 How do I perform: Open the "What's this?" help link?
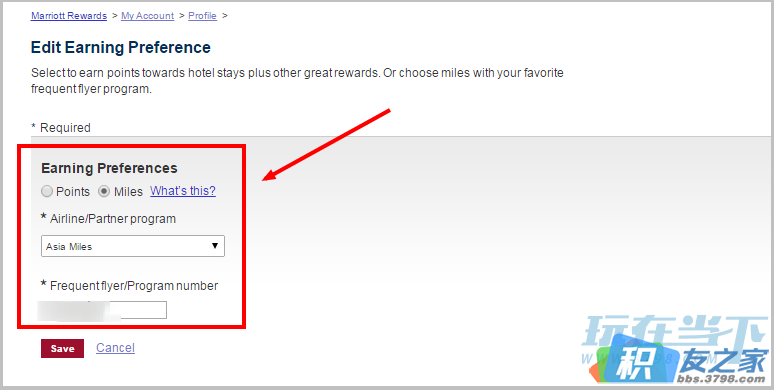point(183,191)
